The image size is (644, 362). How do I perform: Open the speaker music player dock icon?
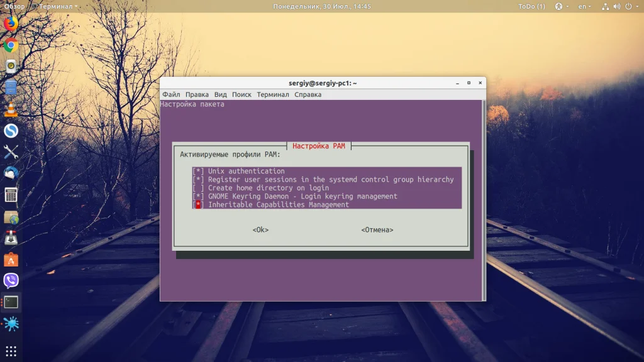[x=11, y=67]
